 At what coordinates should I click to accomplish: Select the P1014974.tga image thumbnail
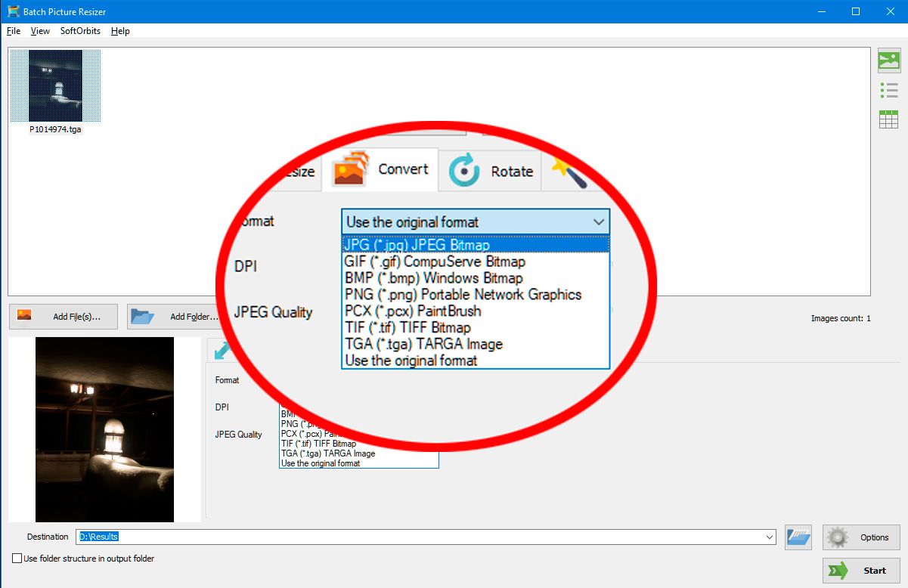coord(56,85)
